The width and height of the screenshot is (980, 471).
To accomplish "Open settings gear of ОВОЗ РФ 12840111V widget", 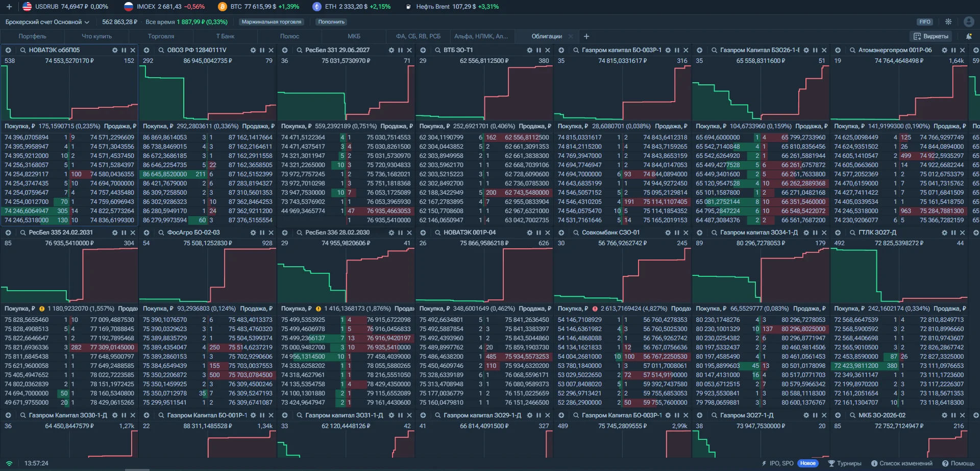I will pos(253,50).
